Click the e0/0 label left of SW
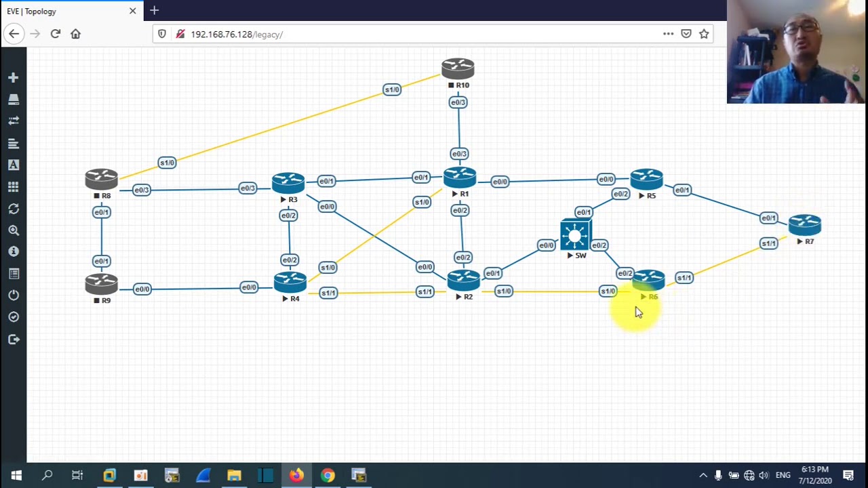 (x=546, y=245)
